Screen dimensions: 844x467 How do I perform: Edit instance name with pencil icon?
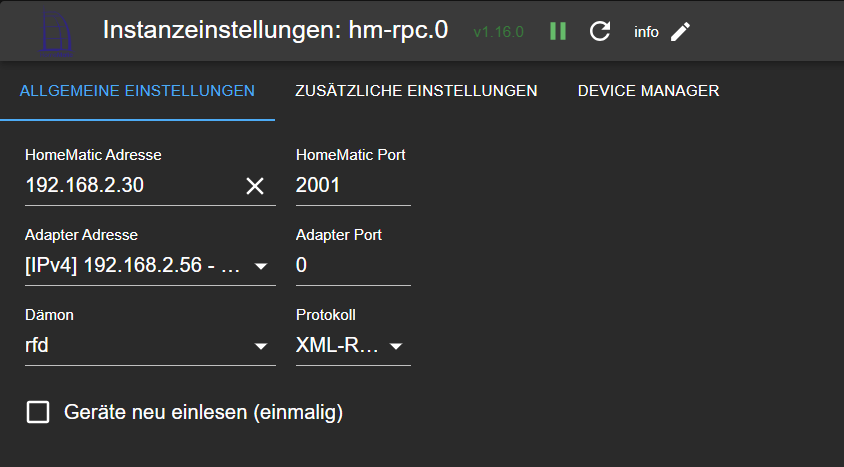click(x=680, y=32)
